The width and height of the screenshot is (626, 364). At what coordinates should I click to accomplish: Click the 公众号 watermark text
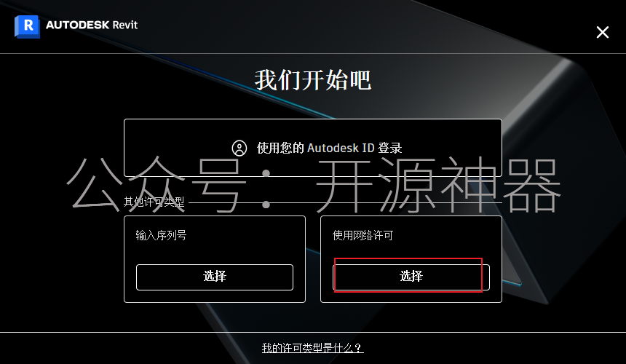click(156, 183)
